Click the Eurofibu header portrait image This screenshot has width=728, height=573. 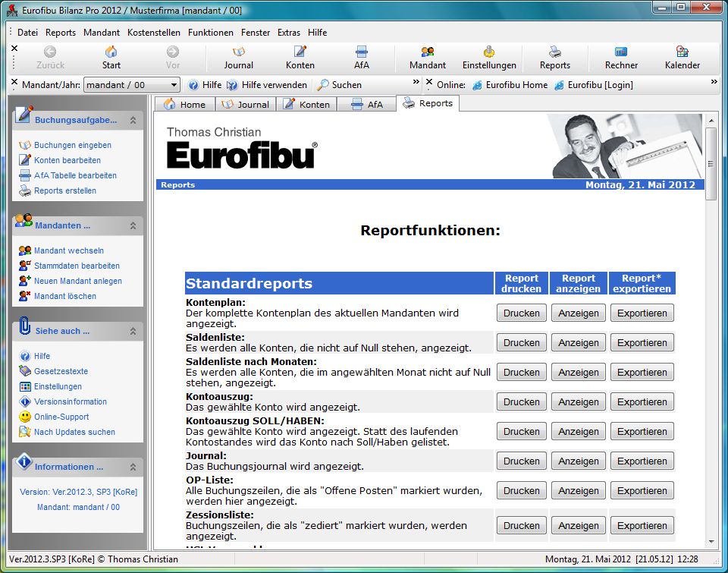(x=625, y=146)
